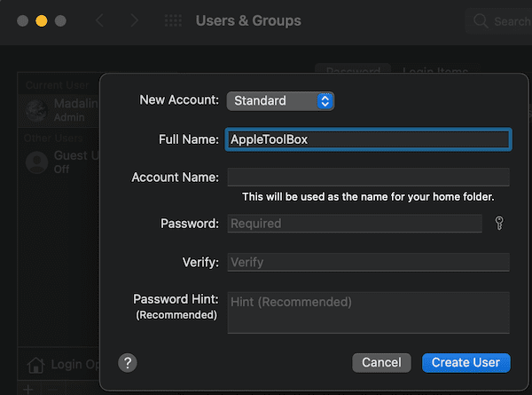This screenshot has width=532, height=395.
Task: Go forward using the right chevron
Action: [134, 20]
